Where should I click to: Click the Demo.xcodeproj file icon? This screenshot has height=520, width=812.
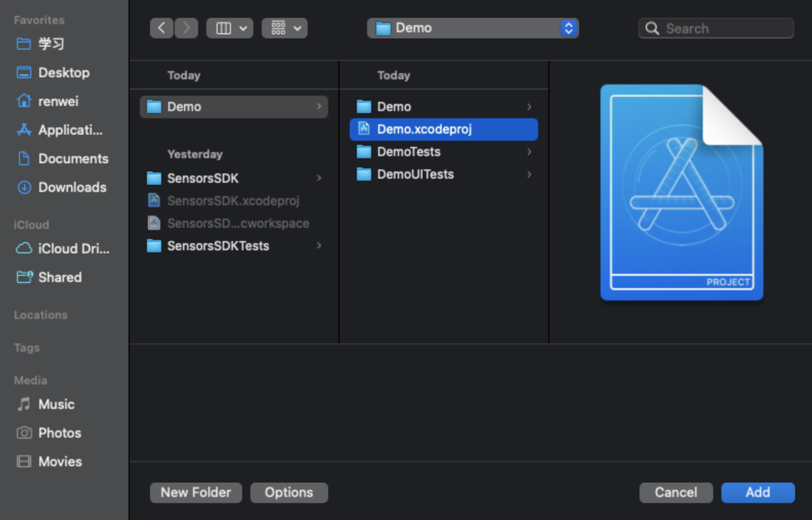364,128
